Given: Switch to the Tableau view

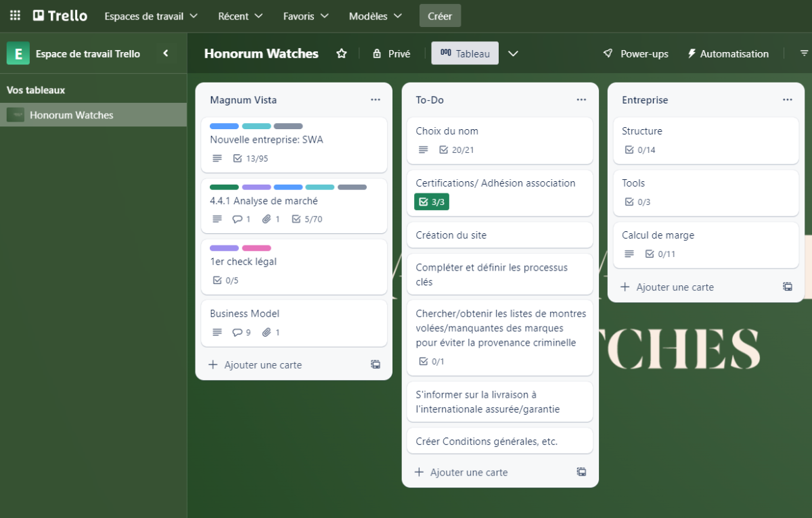Looking at the screenshot, I should tap(465, 53).
